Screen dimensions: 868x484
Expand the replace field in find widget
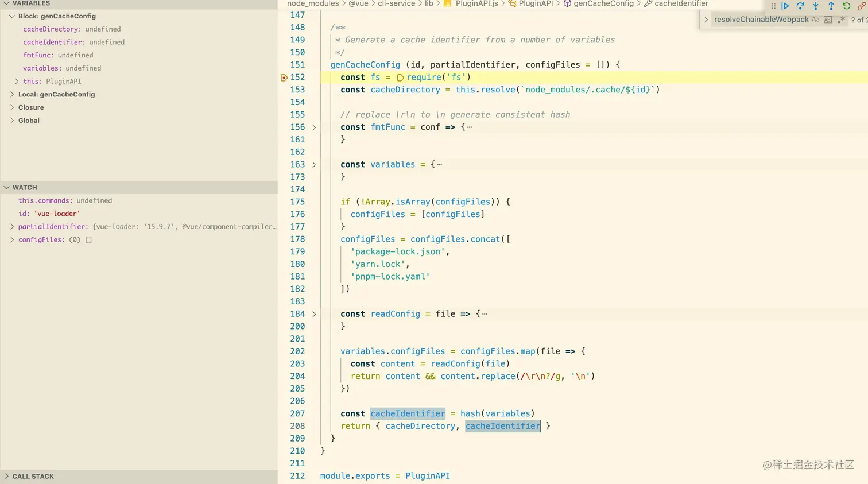706,20
